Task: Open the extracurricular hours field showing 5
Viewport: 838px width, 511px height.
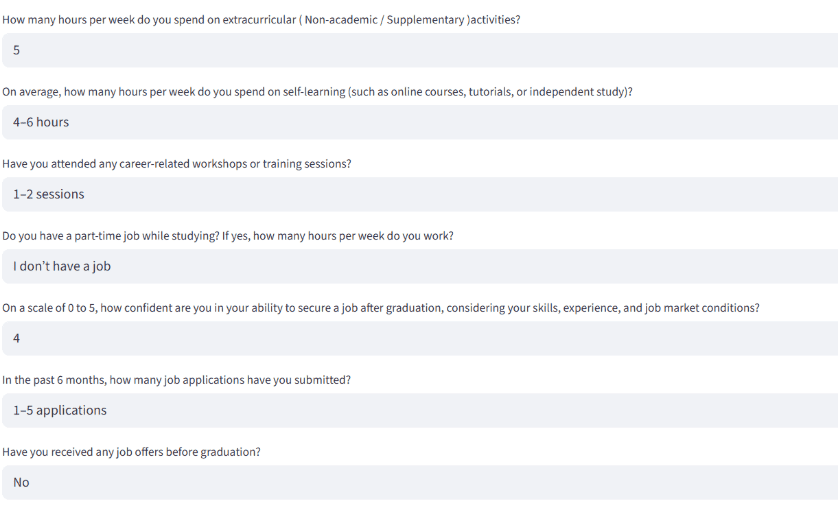Action: [419, 50]
